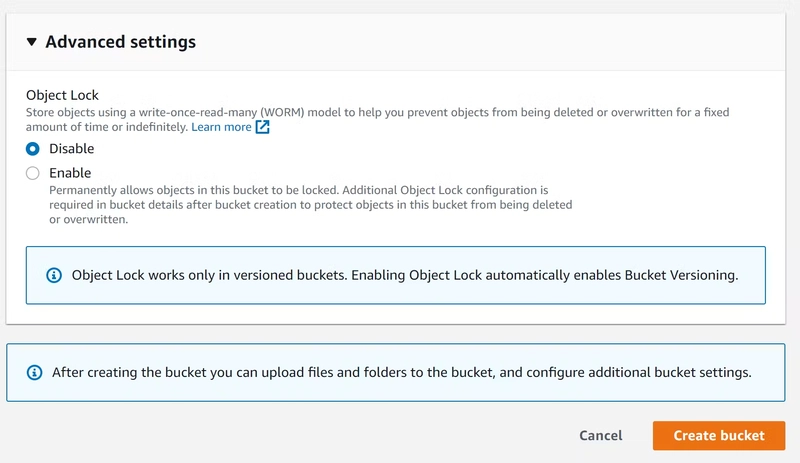Image resolution: width=800 pixels, height=463 pixels.
Task: Click the Permanently allows objects description paragraph
Action: [311, 205]
